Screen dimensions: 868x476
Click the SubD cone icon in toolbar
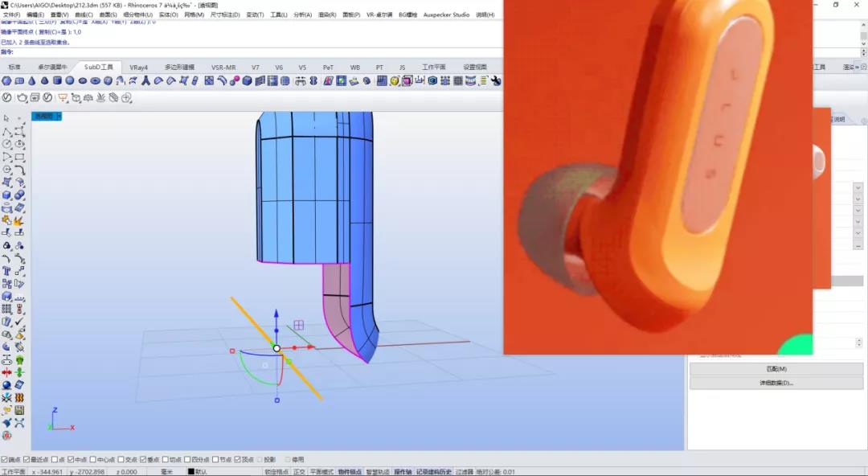(32, 81)
